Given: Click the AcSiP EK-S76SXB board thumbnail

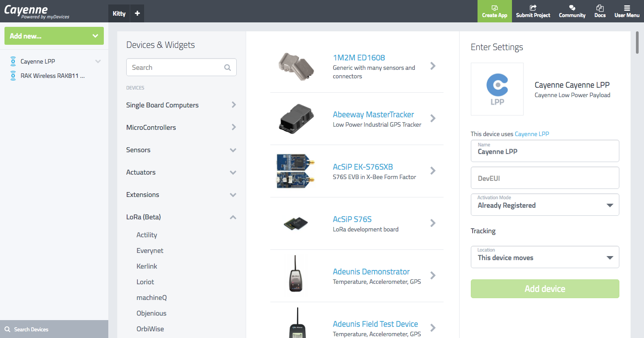Looking at the screenshot, I should (296, 171).
